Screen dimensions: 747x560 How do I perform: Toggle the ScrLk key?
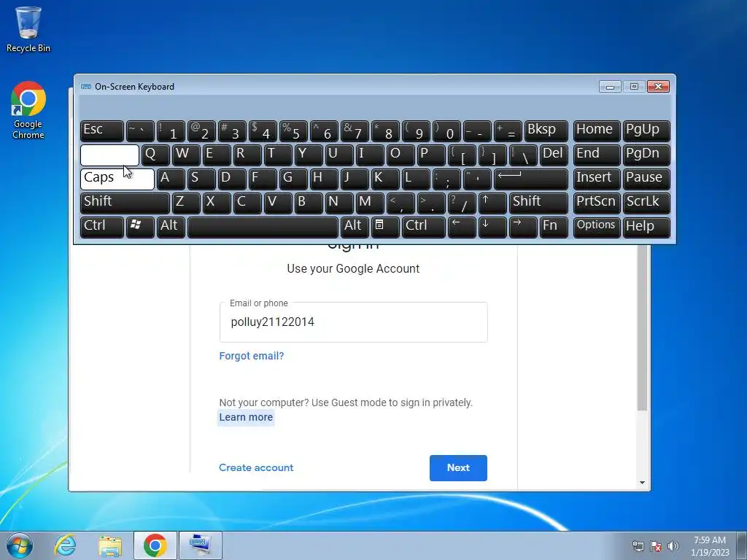pos(646,203)
